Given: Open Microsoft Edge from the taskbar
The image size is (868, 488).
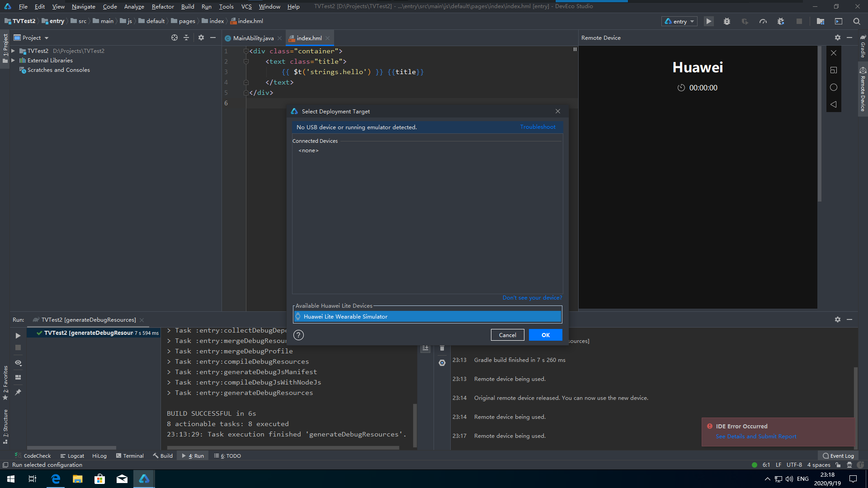Looking at the screenshot, I should tap(56, 479).
